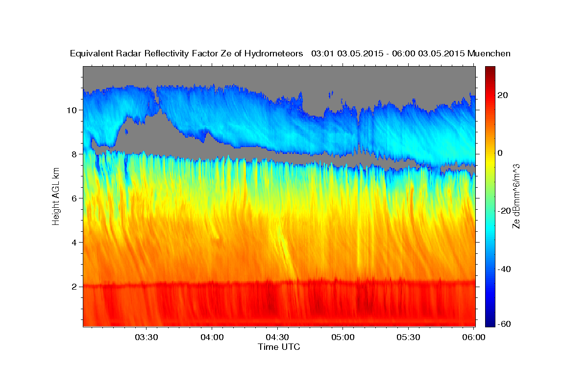
Task: Click the colorbar label 'Ze dBmm^6/m^3'
Action: point(516,196)
